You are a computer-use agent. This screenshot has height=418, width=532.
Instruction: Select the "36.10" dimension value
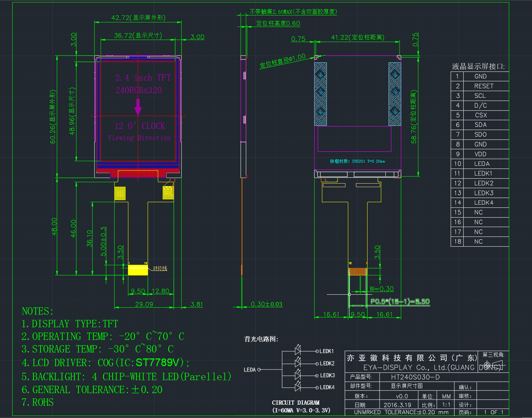(x=89, y=238)
